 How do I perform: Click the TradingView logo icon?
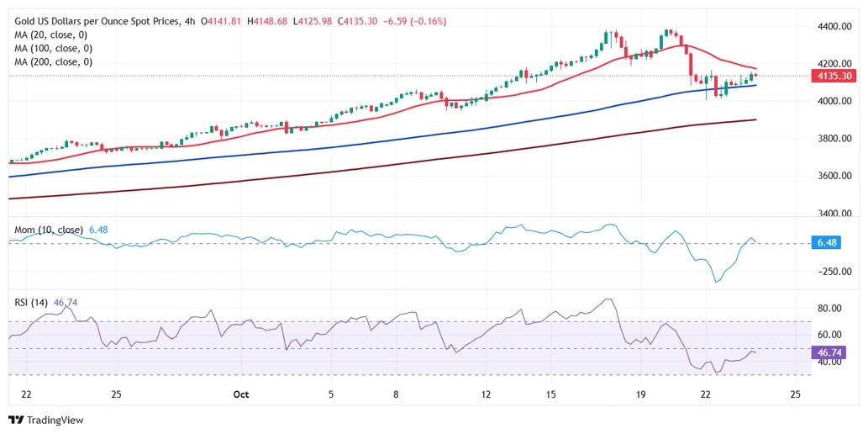tap(17, 420)
